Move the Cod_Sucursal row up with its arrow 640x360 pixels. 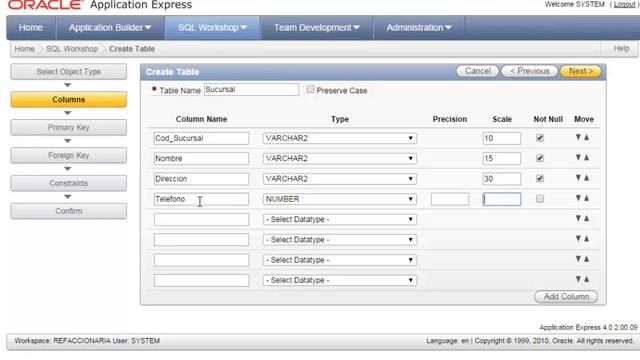[x=587, y=138]
